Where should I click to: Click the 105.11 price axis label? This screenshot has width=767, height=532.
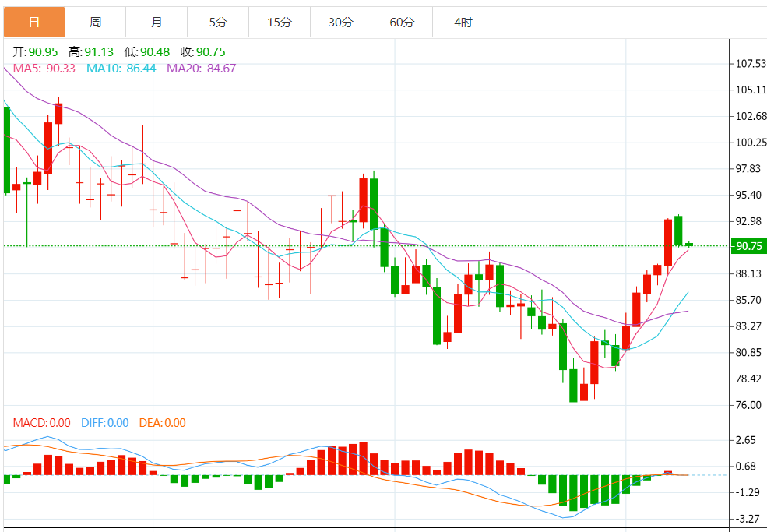pos(751,90)
